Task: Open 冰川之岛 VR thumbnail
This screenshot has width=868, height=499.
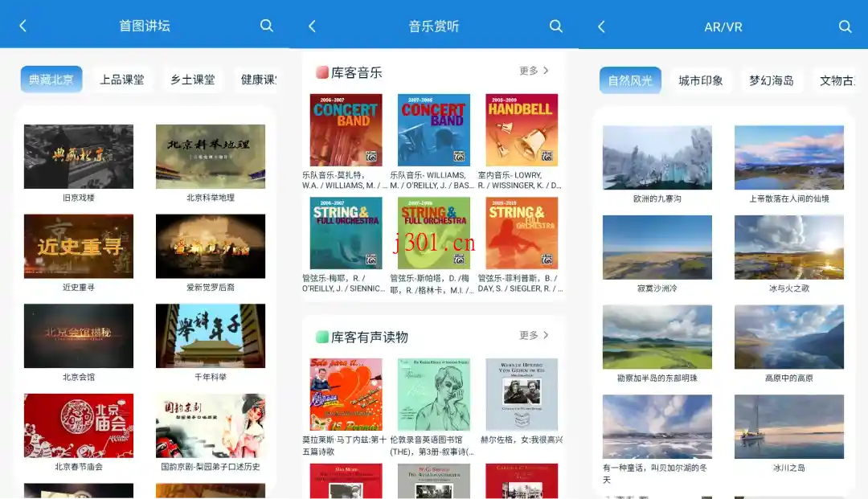Action: coord(789,427)
